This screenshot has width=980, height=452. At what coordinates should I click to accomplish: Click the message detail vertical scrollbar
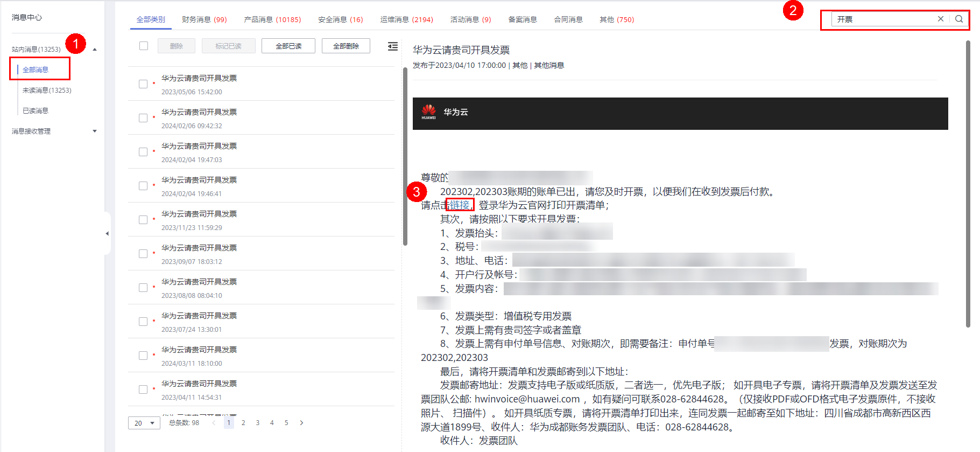968,184
